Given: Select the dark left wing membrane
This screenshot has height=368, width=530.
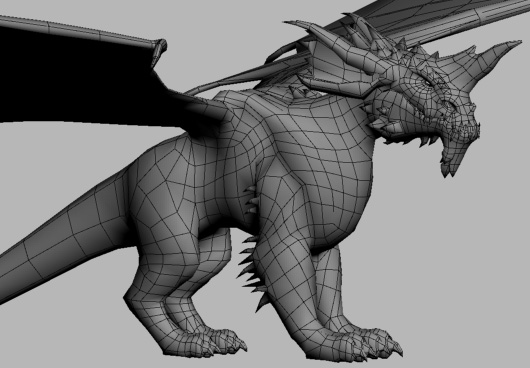Looking at the screenshot, I should pos(85,78).
